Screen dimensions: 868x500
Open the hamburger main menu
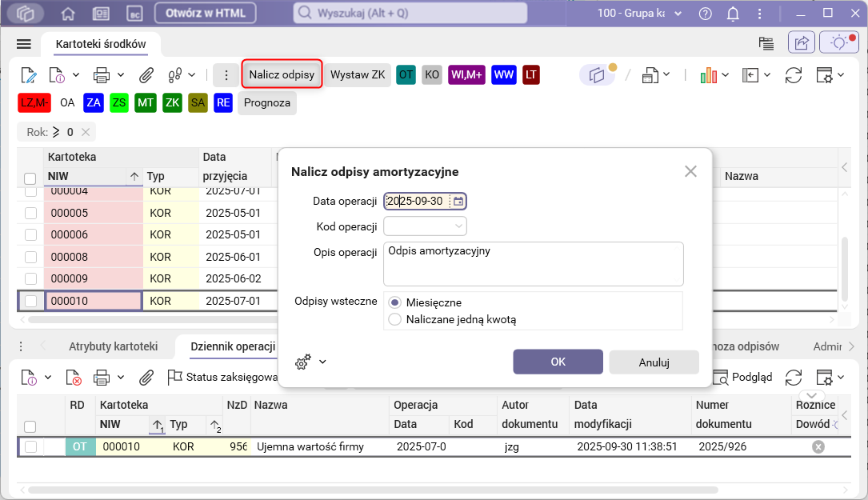[x=24, y=44]
